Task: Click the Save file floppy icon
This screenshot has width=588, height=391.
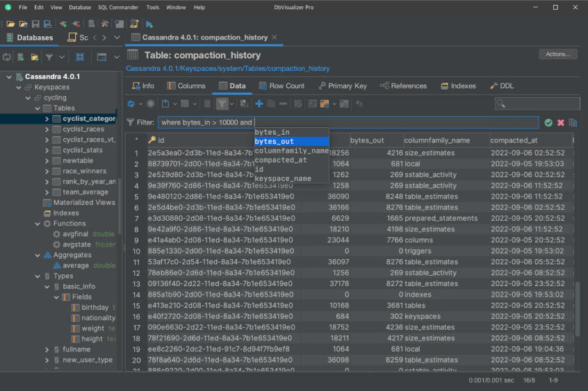Action: click(x=35, y=24)
